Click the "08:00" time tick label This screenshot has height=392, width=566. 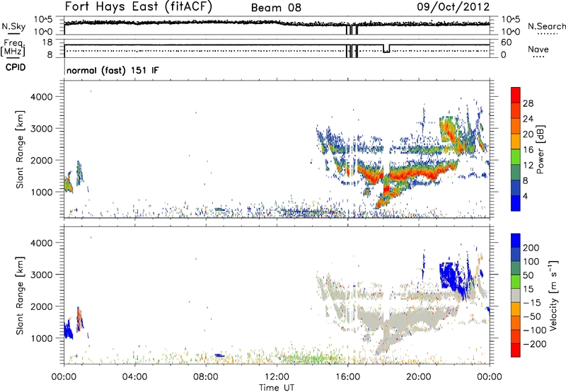205,376
